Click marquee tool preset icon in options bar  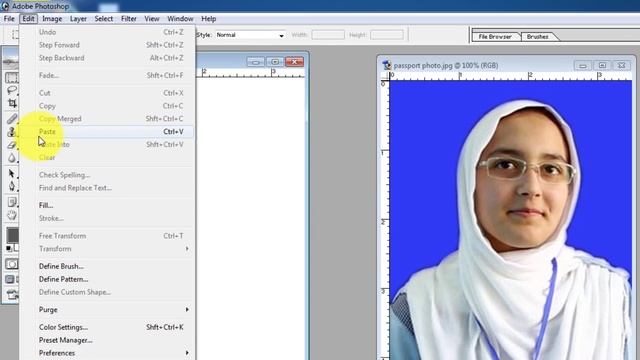16,35
